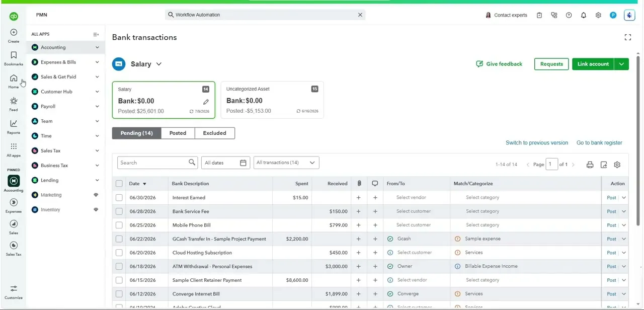This screenshot has width=644, height=310.
Task: Open pinned Sales app icon
Action: [x=14, y=224]
